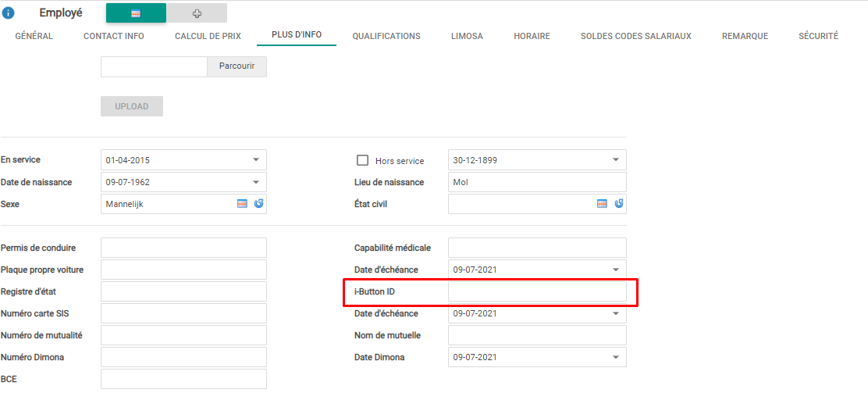The image size is (868, 400).
Task: Tick the Hors service checkbox
Action: pos(363,161)
